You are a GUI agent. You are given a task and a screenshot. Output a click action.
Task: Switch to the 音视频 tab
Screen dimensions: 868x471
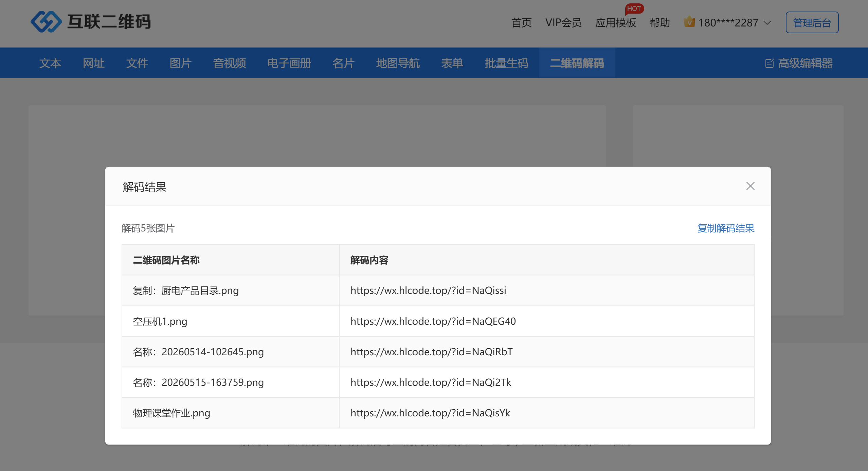tap(230, 63)
